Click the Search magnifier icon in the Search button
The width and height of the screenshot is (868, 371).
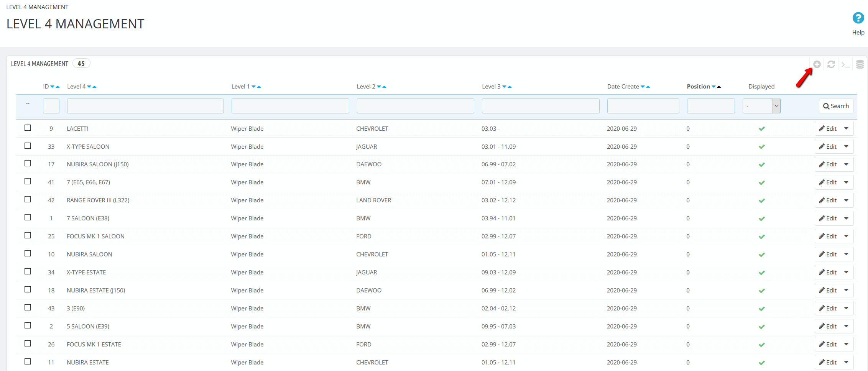[827, 106]
